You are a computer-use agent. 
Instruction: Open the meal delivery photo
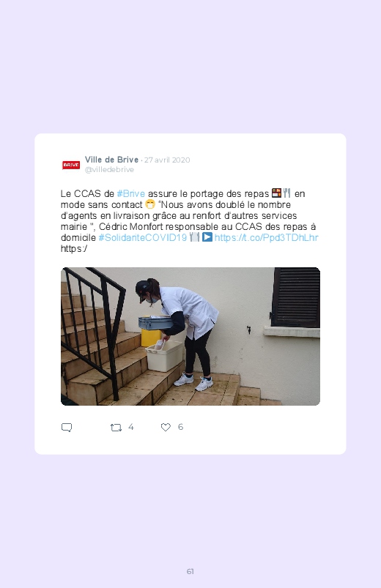click(x=190, y=336)
